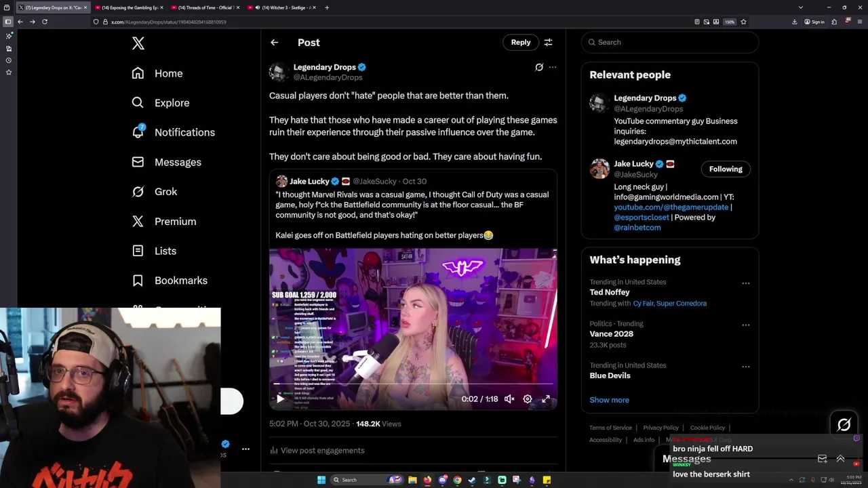Screen dimensions: 868x488
Task: Open the Windows Start menu
Action: click(321, 480)
